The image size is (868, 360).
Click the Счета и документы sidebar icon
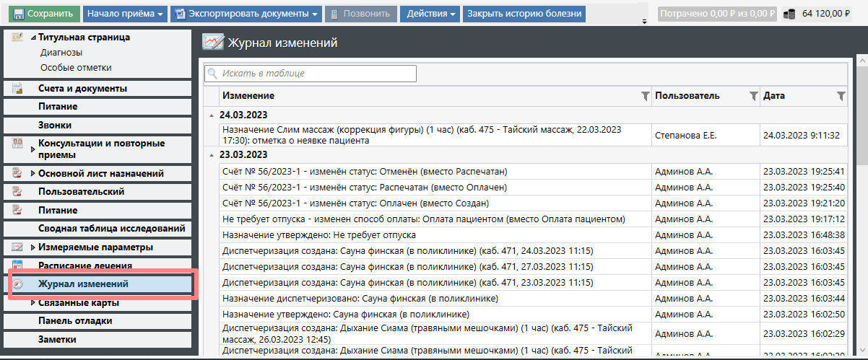coord(18,89)
